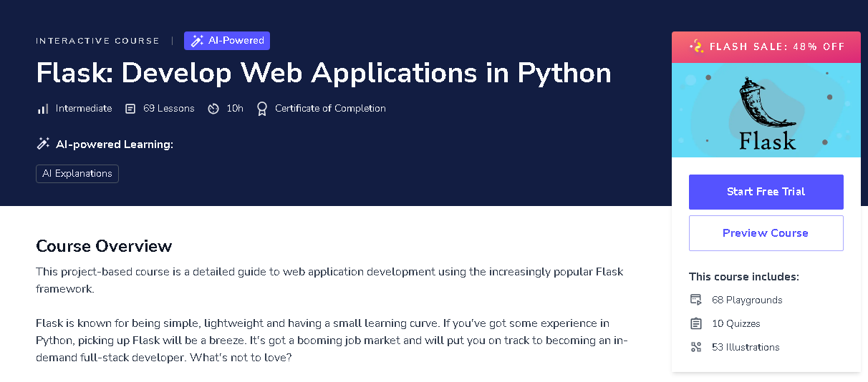
Task: Click the clock duration icon
Action: point(213,109)
